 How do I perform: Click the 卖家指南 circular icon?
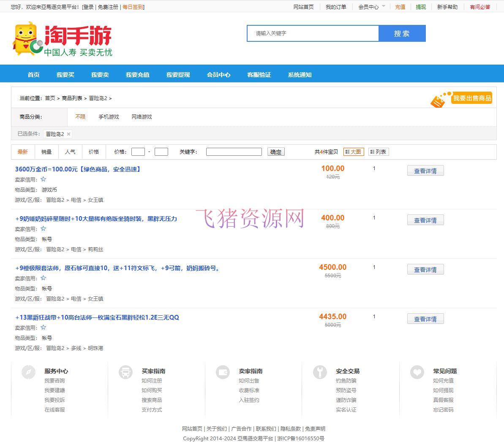pos(223,372)
